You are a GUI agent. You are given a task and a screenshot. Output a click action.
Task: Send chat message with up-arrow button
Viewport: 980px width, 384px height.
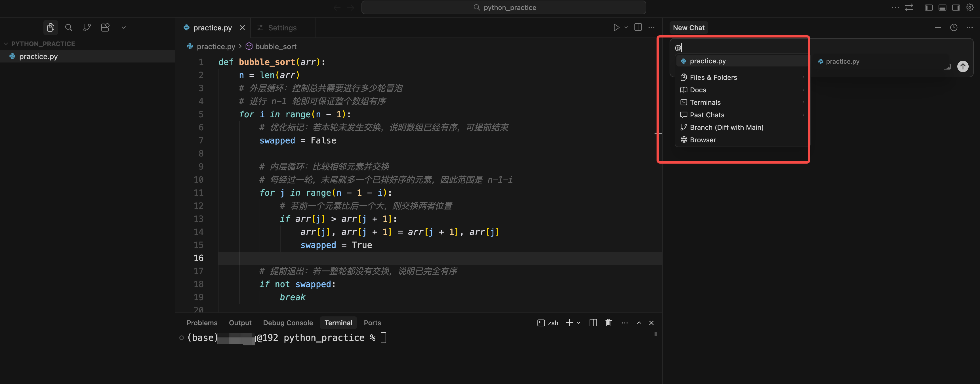click(963, 67)
